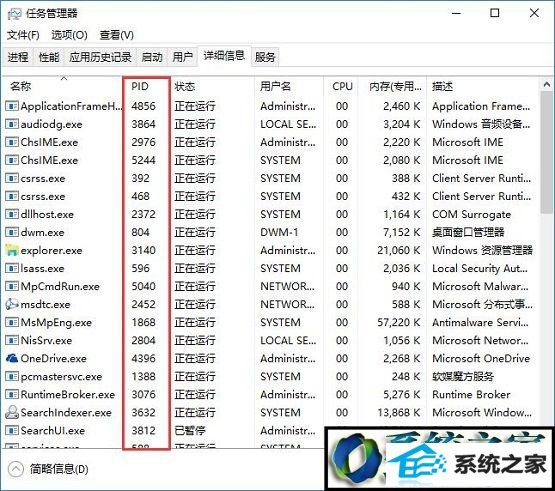555x491 pixels.
Task: Click the RuntimeBroker.exe process icon
Action: [x=12, y=394]
